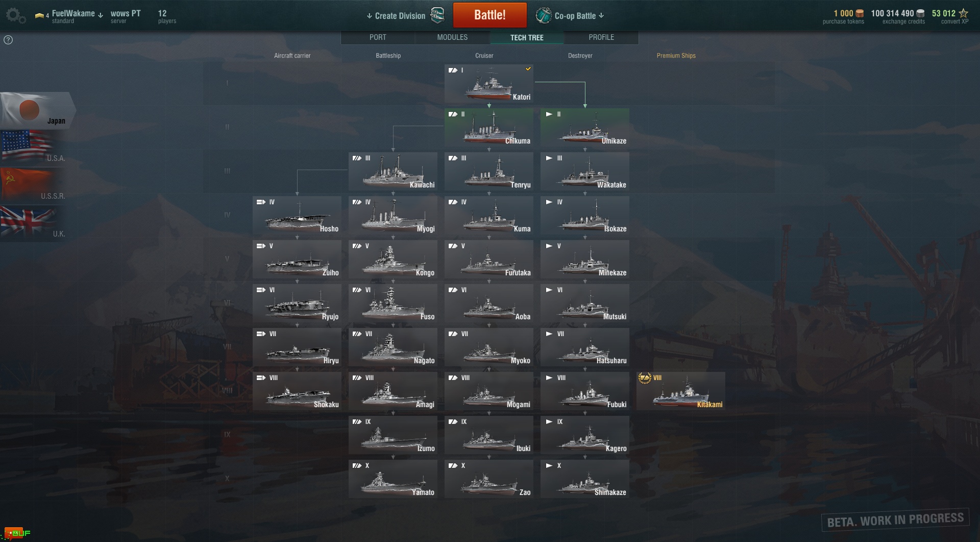The image size is (980, 542).
Task: Switch to the PROFILE tab
Action: pos(601,37)
